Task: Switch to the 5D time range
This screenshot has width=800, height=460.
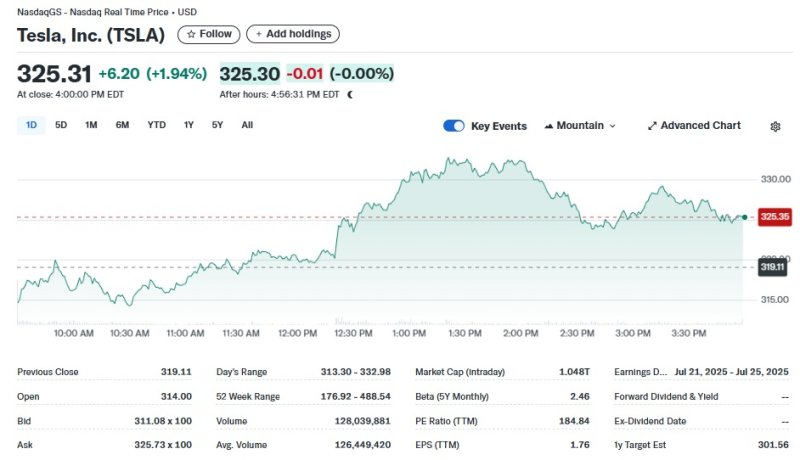Action: [x=61, y=125]
